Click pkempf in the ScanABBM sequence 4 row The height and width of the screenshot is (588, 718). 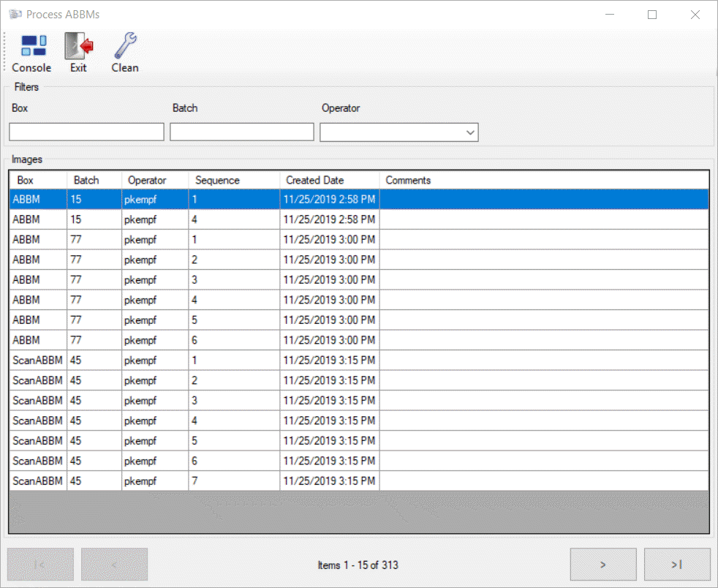(155, 421)
